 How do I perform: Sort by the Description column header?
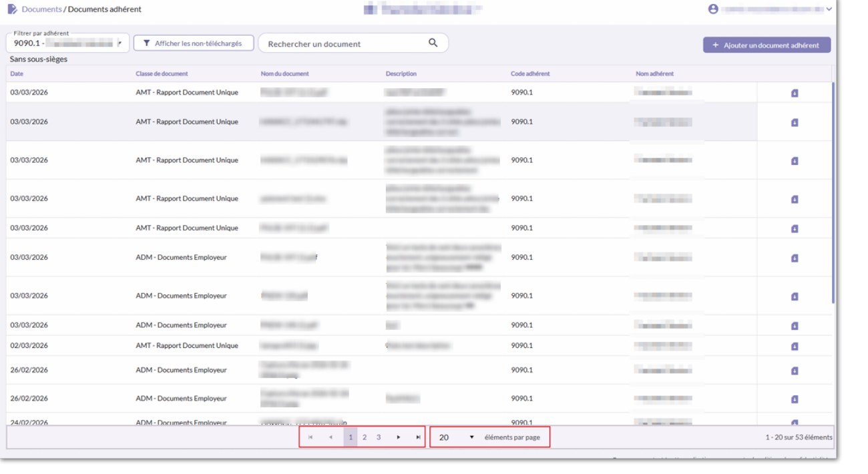point(401,73)
